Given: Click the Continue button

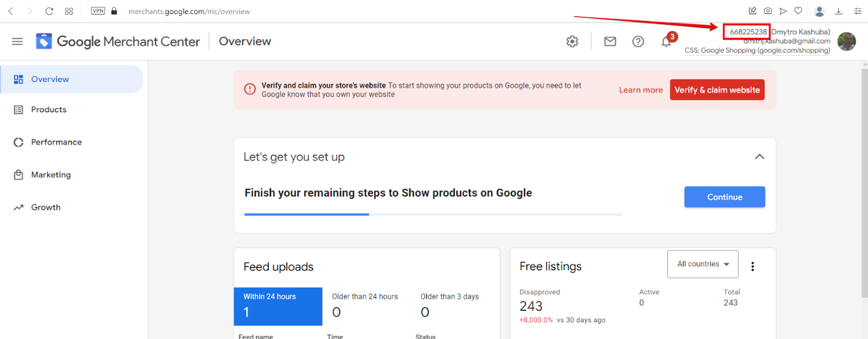Looking at the screenshot, I should [x=725, y=197].
